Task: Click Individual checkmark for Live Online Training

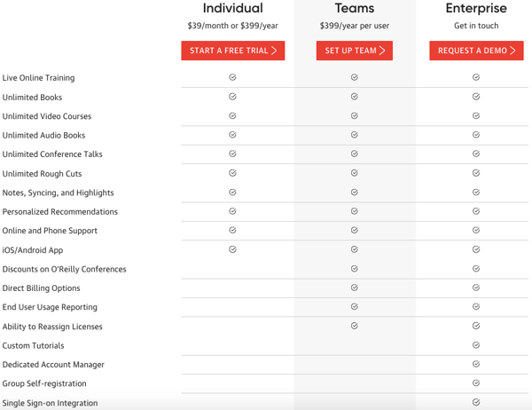Action: click(x=232, y=77)
